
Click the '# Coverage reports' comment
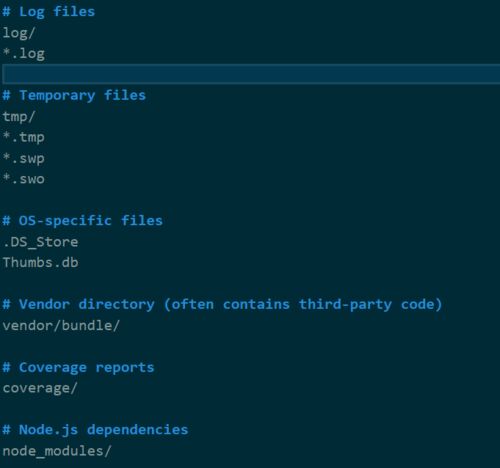pyautogui.click(x=78, y=368)
